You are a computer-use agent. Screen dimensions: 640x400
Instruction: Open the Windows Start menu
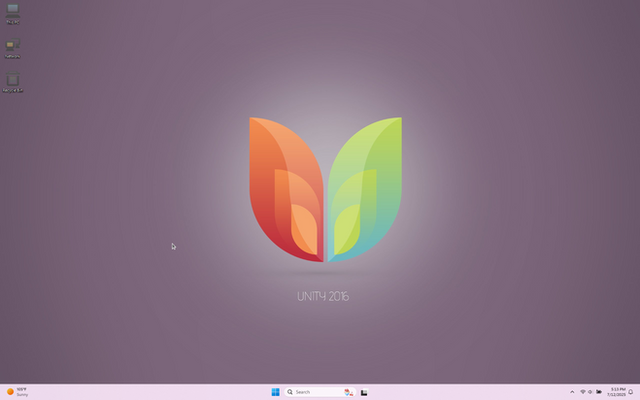276,392
